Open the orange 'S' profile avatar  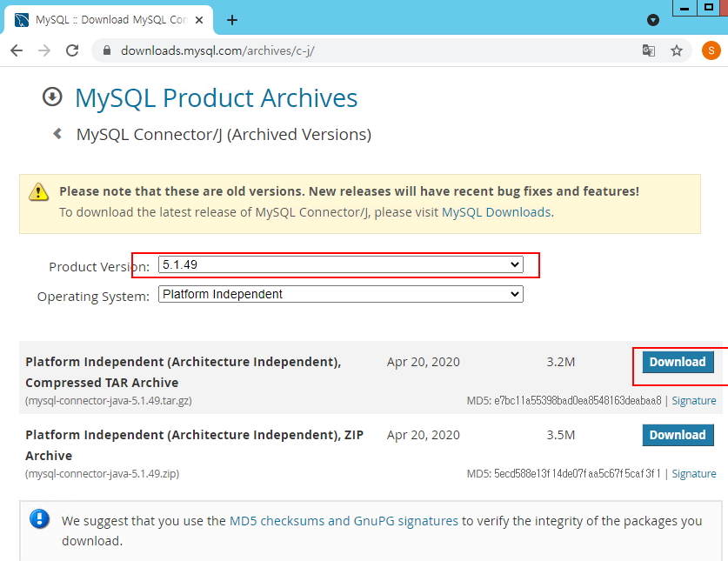click(711, 50)
